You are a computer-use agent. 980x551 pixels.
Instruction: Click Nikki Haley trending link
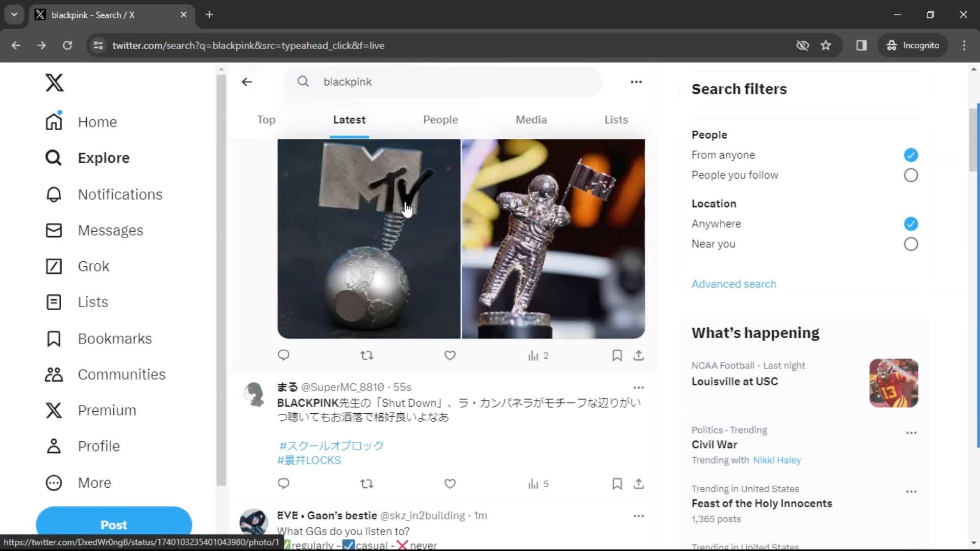777,460
